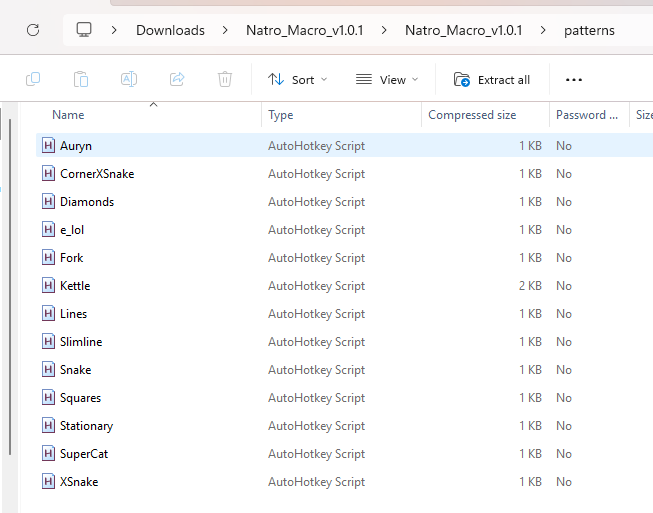Viewport: 653px width, 513px height.
Task: Click the Kettle file name
Action: (75, 286)
